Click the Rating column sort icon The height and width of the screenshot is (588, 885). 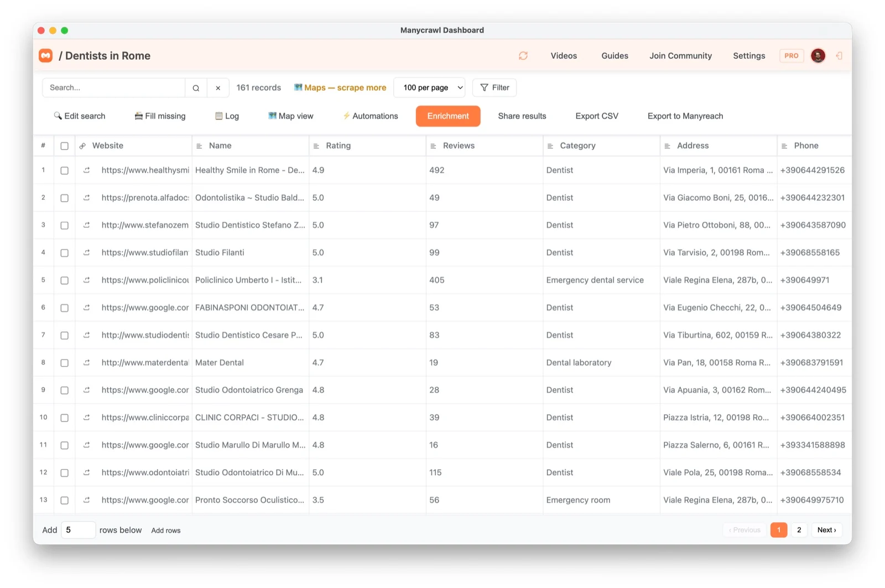point(316,146)
